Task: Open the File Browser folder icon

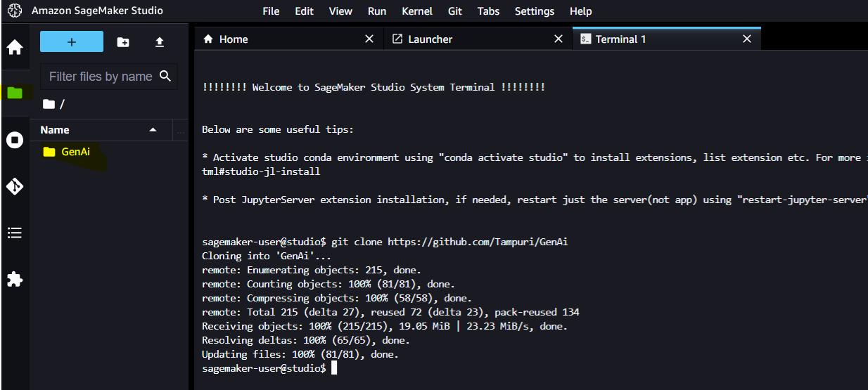Action: [x=15, y=93]
